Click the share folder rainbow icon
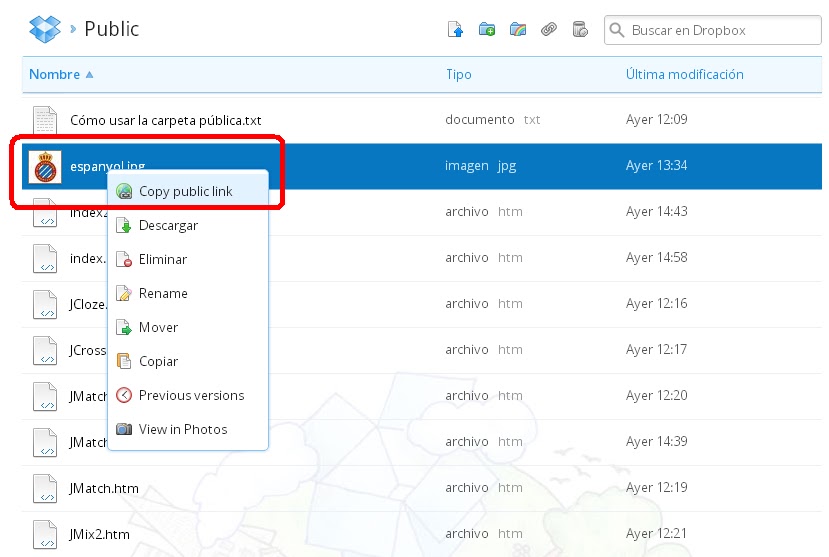Viewport: 829px width, 557px height. (518, 30)
